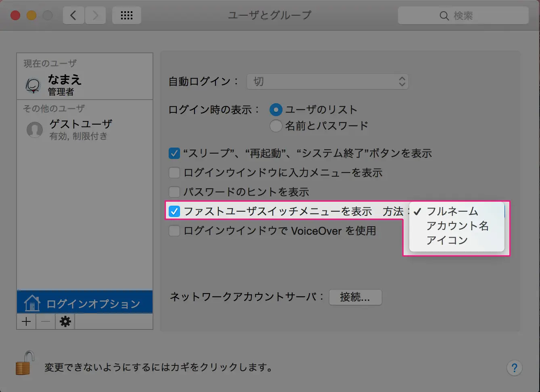Select the 名前とパスワード radio option
Screen dimensions: 540x392
276,126
